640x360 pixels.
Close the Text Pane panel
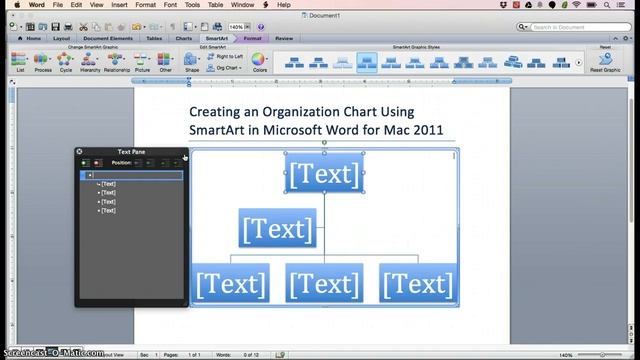point(79,151)
